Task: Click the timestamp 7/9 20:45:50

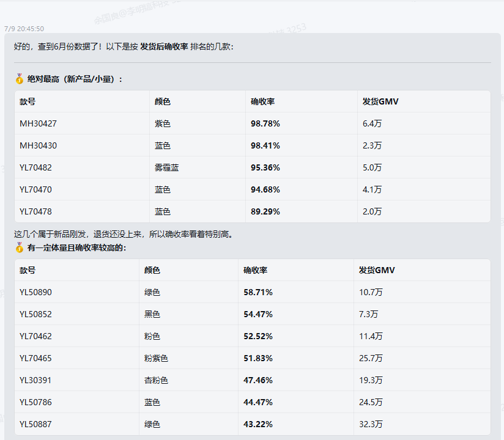Action: (24, 29)
